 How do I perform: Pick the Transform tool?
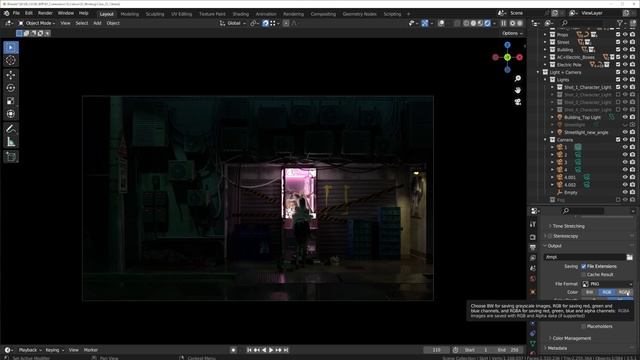pyautogui.click(x=11, y=114)
